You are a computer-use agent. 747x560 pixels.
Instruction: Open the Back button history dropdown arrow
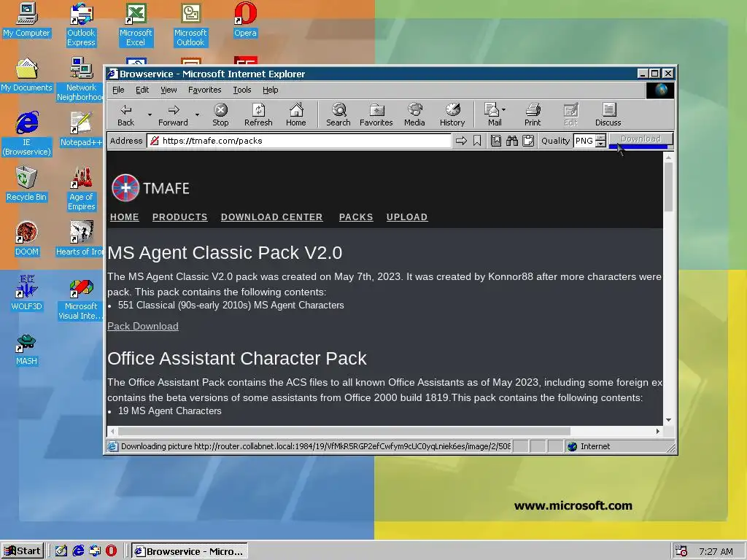(150, 114)
